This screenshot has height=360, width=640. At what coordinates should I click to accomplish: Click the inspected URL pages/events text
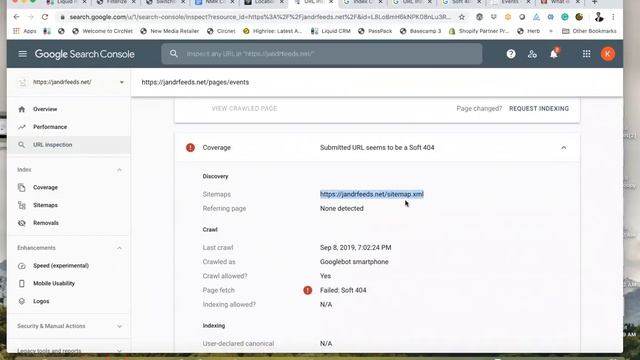tap(195, 82)
